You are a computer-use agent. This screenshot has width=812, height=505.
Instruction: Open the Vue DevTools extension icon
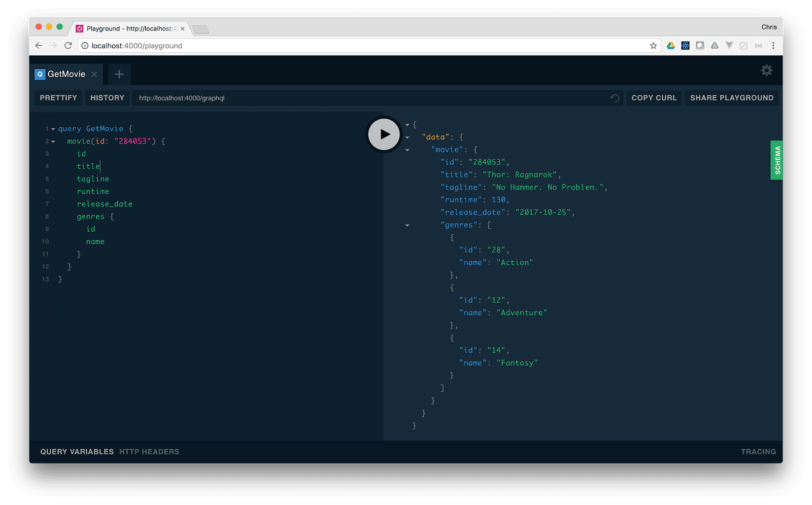(x=729, y=45)
